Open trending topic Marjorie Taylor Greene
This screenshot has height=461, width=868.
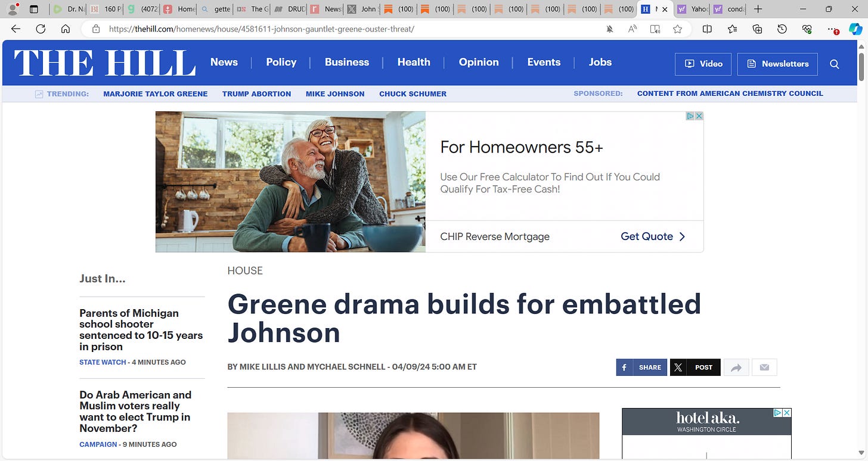coord(156,94)
